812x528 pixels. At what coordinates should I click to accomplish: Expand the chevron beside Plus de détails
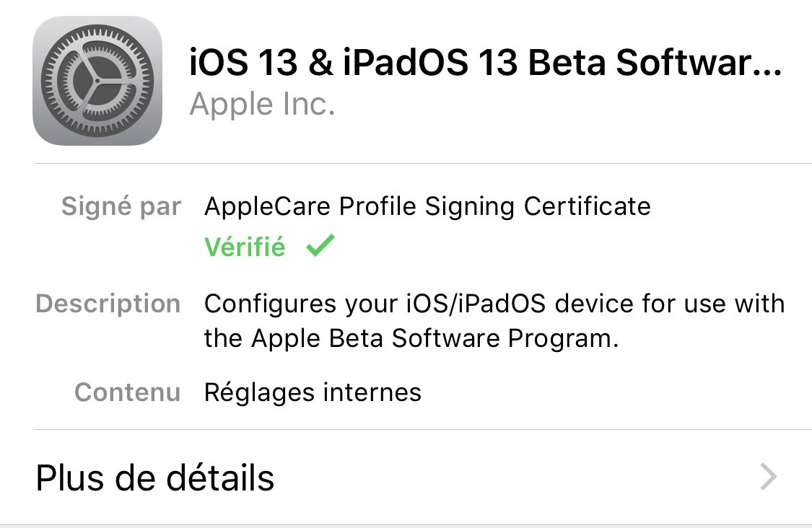(x=769, y=477)
